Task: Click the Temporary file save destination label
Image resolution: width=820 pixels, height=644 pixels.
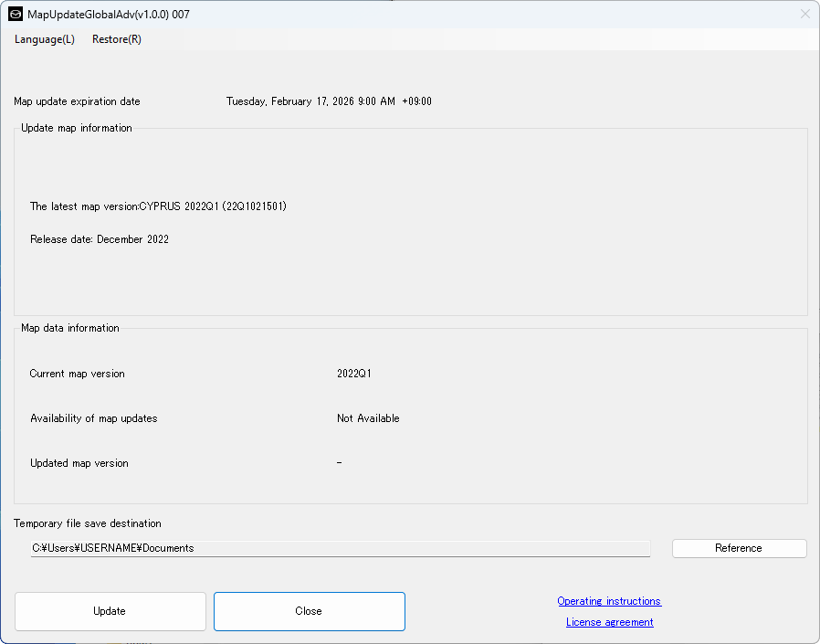Action: pos(88,523)
